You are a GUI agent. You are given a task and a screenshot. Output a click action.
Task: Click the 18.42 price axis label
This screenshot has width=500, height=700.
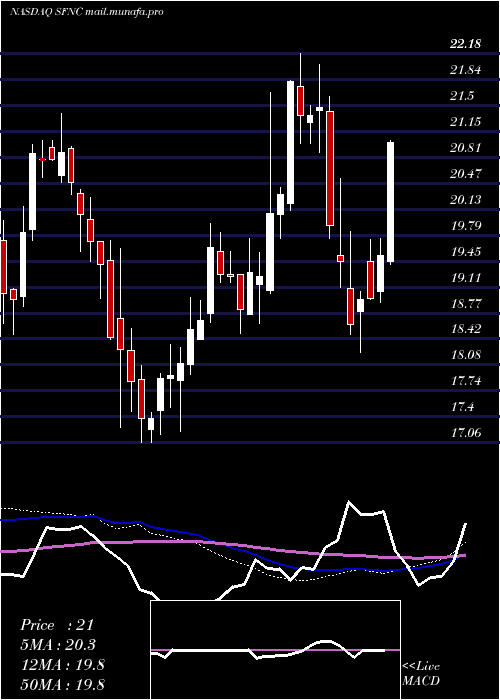coord(466,329)
